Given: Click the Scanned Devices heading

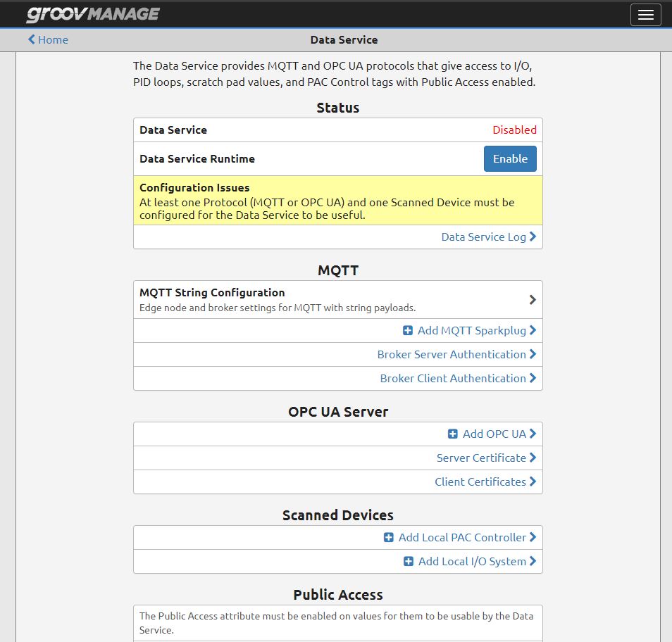Looking at the screenshot, I should pyautogui.click(x=337, y=515).
